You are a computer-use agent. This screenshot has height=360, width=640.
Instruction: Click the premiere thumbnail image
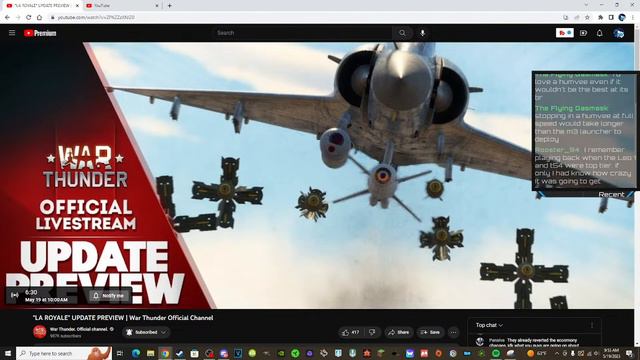point(318,176)
